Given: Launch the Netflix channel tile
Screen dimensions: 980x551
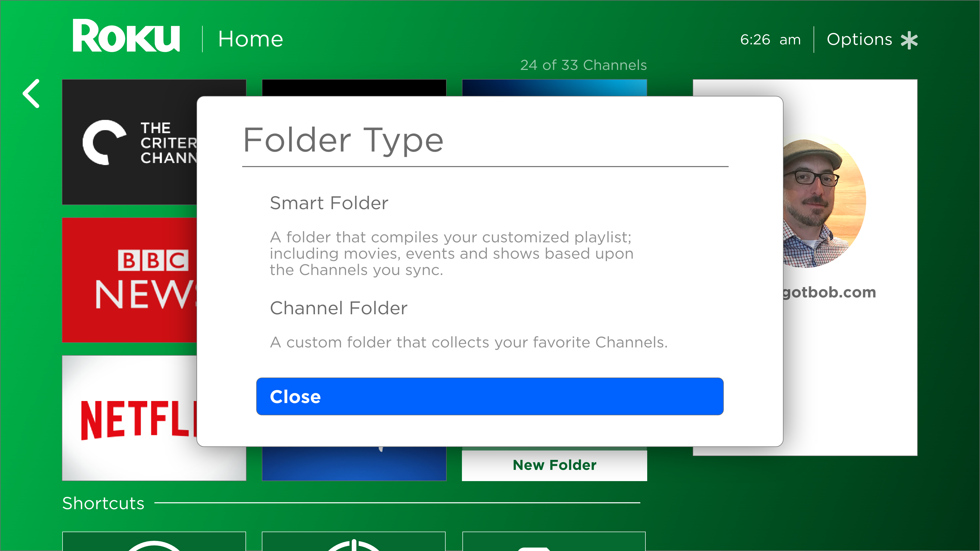Looking at the screenshot, I should (x=129, y=418).
